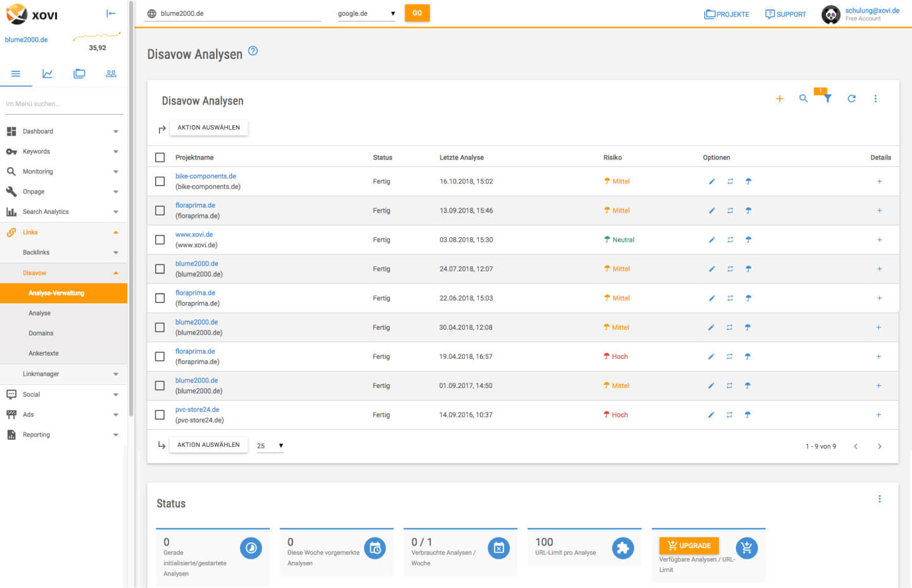
Task: Open the Disavow Analysen table options menu
Action: tap(875, 99)
